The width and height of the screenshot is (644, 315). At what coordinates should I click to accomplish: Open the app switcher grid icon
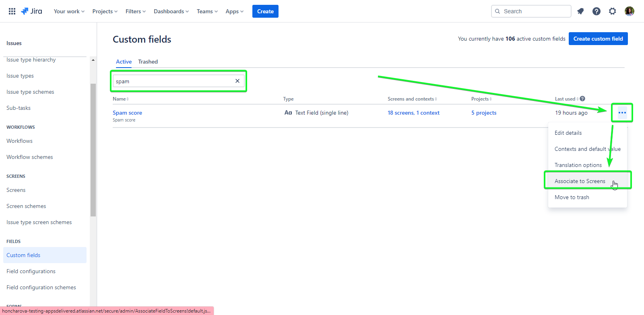[x=12, y=11]
